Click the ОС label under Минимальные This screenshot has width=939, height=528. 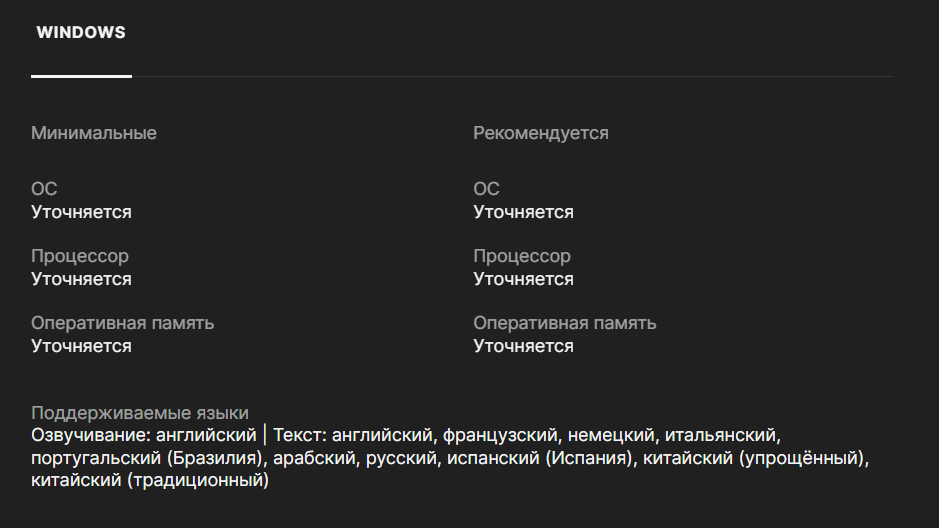coord(44,189)
